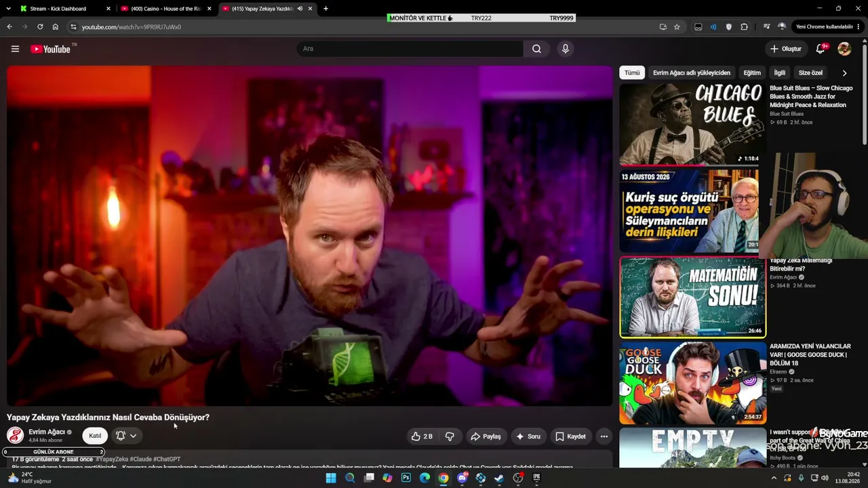Open the Windows Start menu

point(331,478)
